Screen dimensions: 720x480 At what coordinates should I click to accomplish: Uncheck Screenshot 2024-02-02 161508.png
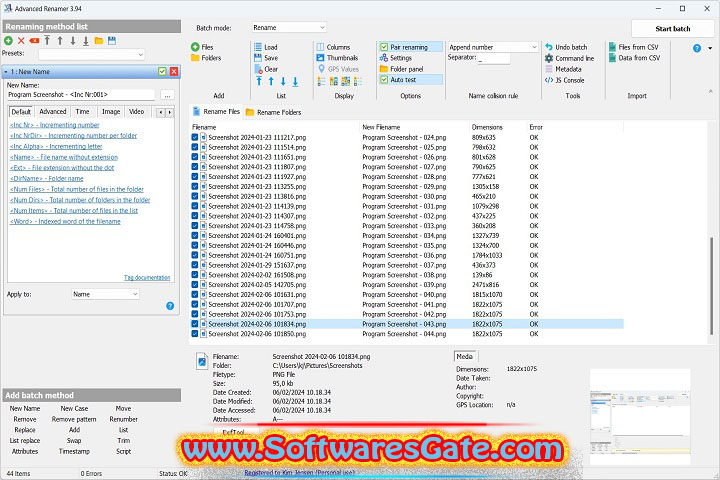195,275
